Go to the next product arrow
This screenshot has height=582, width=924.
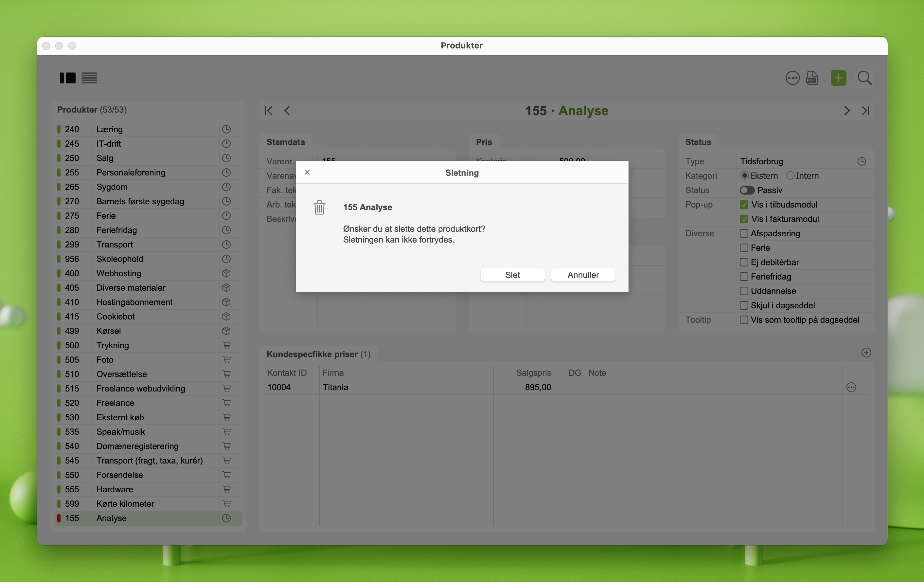pos(846,111)
